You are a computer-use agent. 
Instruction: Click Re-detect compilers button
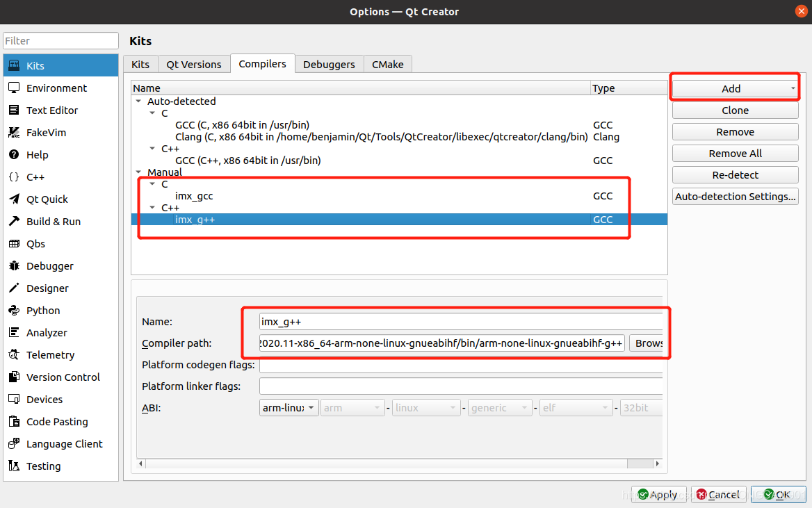(x=735, y=175)
